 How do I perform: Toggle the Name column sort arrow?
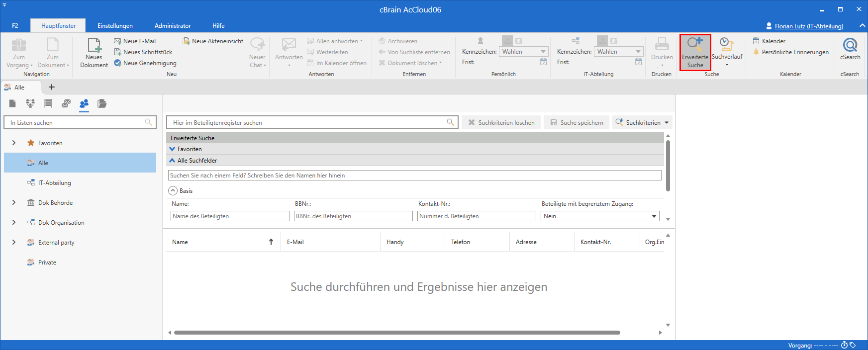click(271, 242)
